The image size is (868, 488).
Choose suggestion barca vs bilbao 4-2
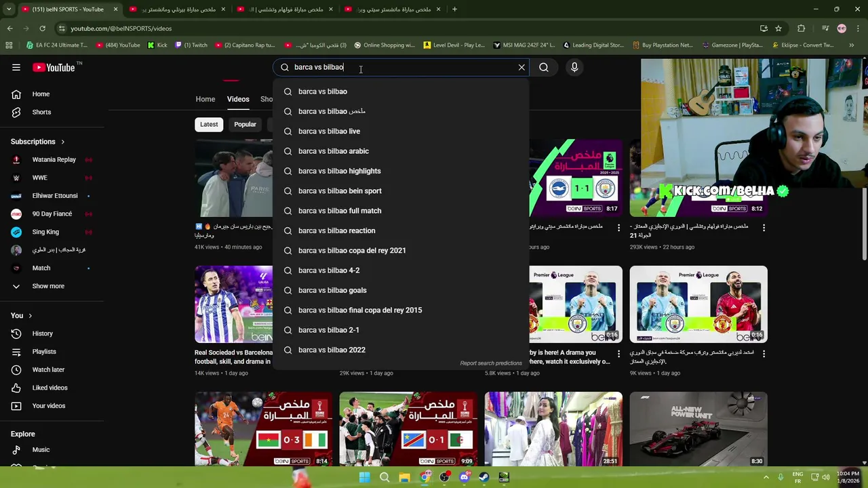pyautogui.click(x=401, y=270)
